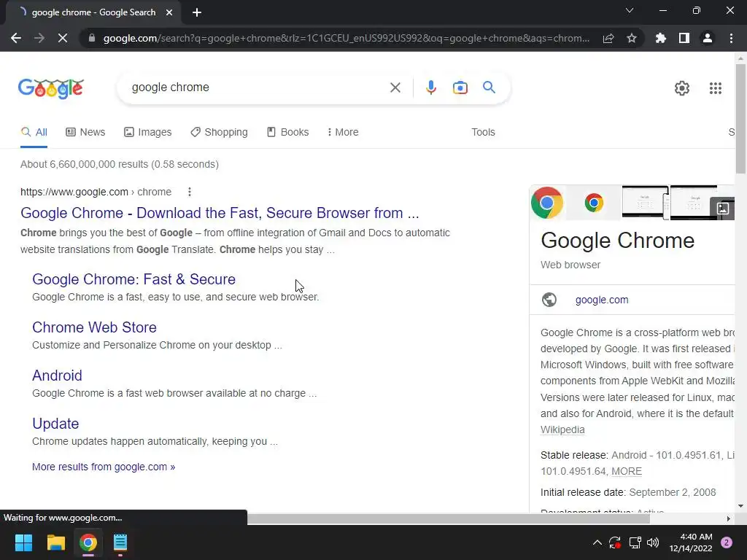Click in the google chrome search field
Image resolution: width=747 pixels, height=560 pixels.
[x=258, y=87]
